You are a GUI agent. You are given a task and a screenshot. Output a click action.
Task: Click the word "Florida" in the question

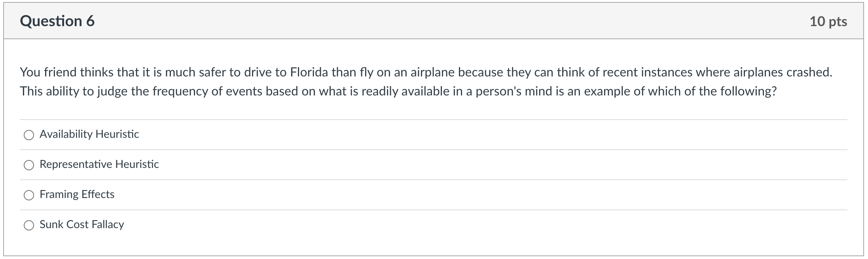pos(309,72)
